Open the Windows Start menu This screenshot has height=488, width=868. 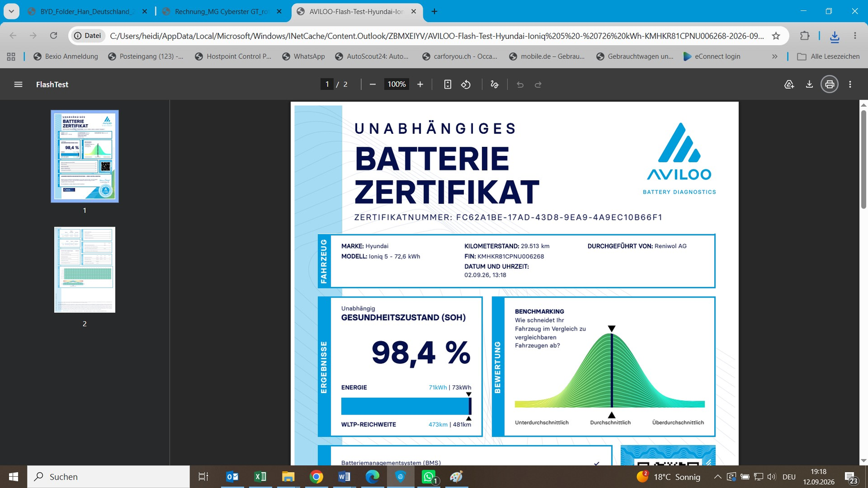click(x=14, y=477)
